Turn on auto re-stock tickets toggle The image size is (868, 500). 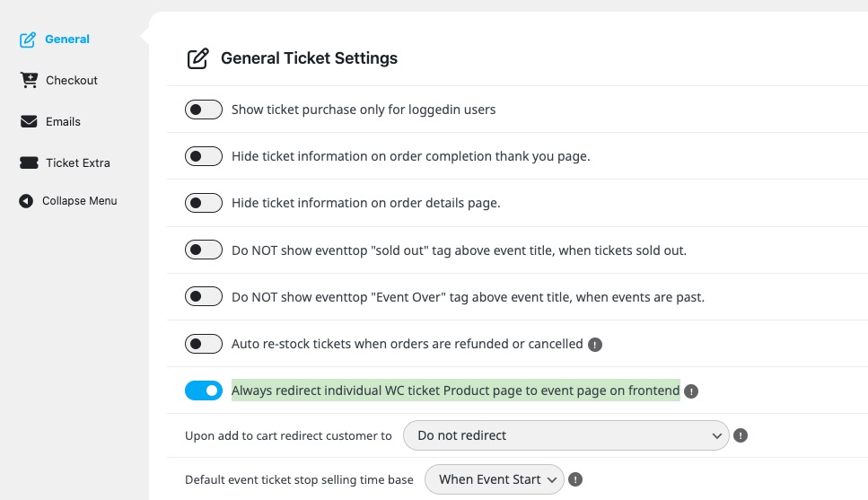[204, 344]
